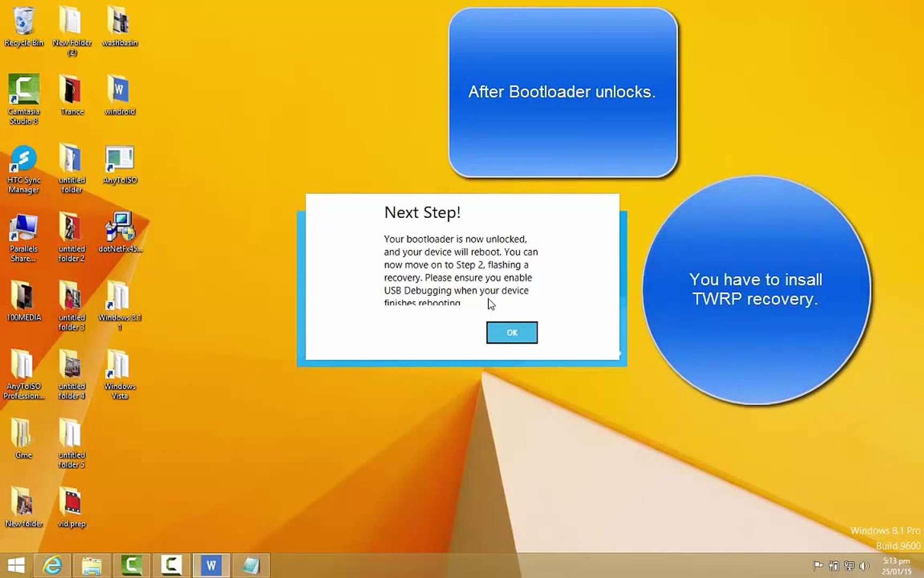Select the 'untitled folder 4' desktop icon
The image size is (924, 578).
[x=72, y=375]
